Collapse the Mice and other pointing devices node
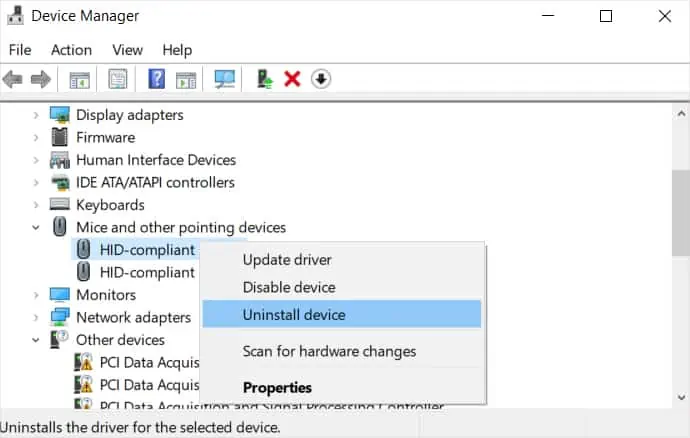 tap(36, 228)
